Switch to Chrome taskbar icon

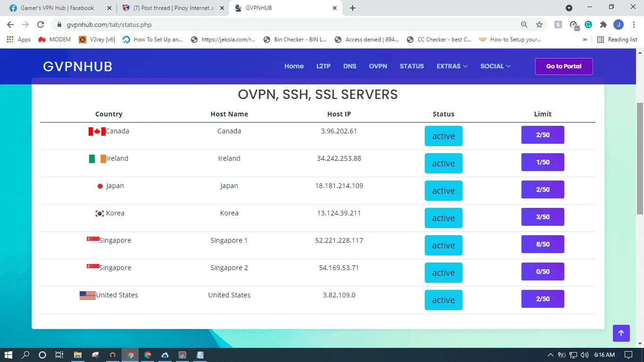tap(130, 355)
